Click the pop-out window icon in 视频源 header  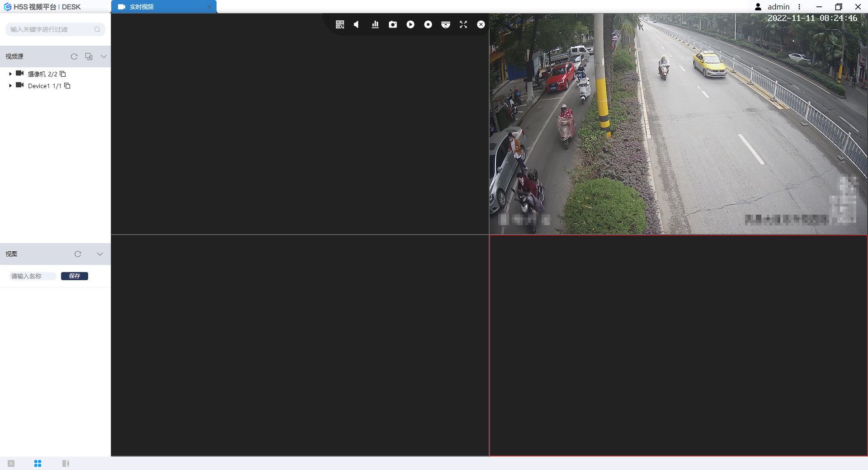pyautogui.click(x=89, y=56)
